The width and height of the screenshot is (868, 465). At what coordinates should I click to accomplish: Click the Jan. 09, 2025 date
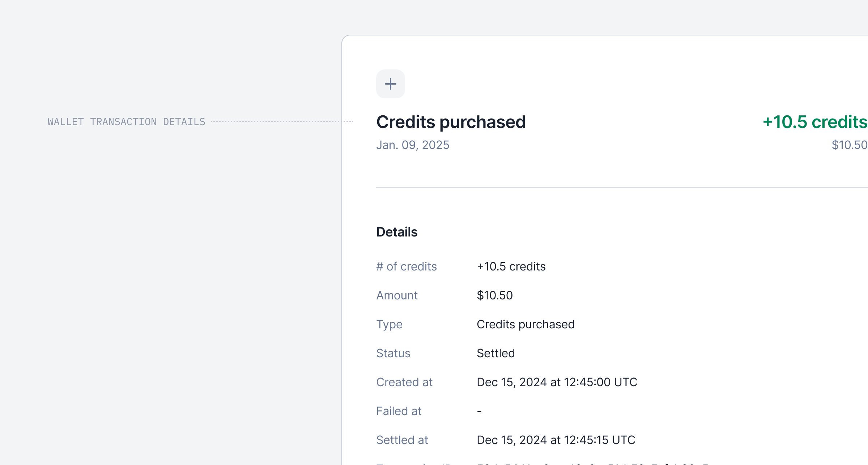[413, 145]
